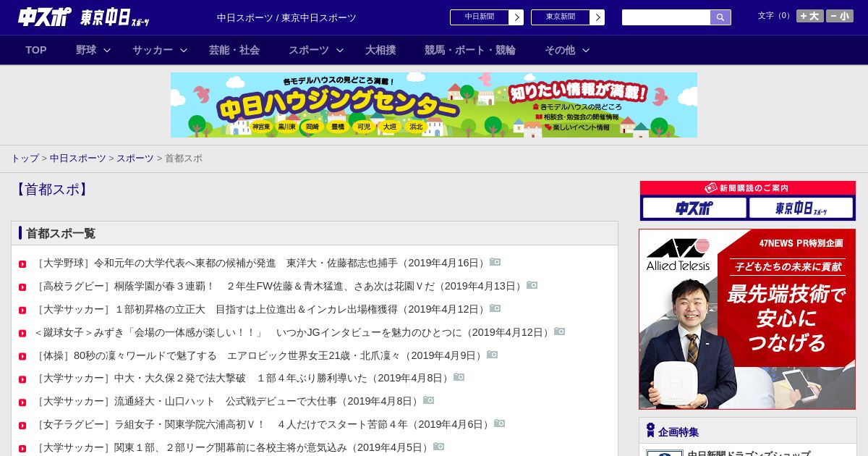The height and width of the screenshot is (456, 868).
Task: Click 中スポ subscription guide banner button
Action: tap(694, 208)
